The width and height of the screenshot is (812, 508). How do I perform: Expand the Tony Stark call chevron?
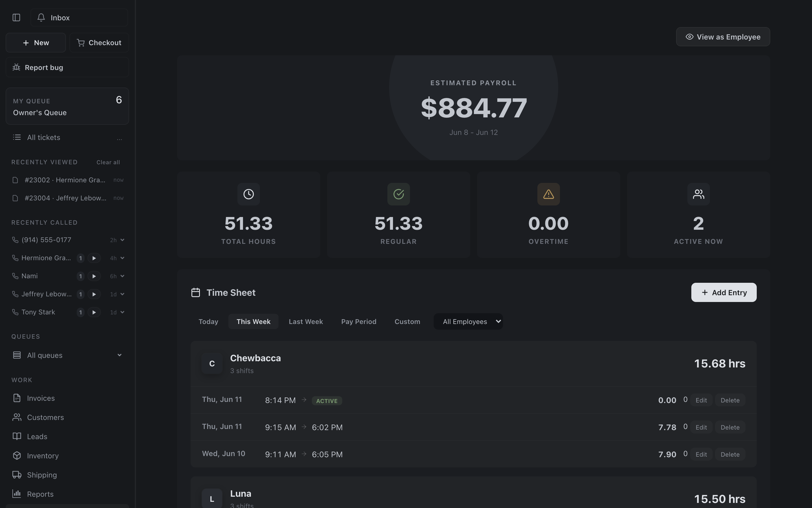(x=122, y=312)
